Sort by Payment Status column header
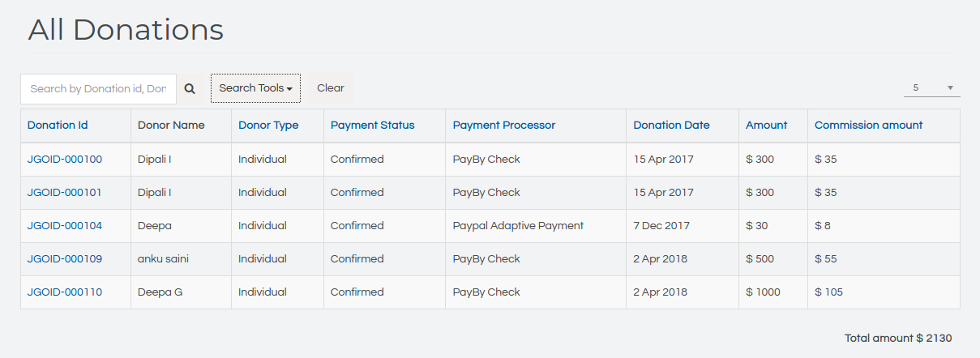 coord(372,126)
